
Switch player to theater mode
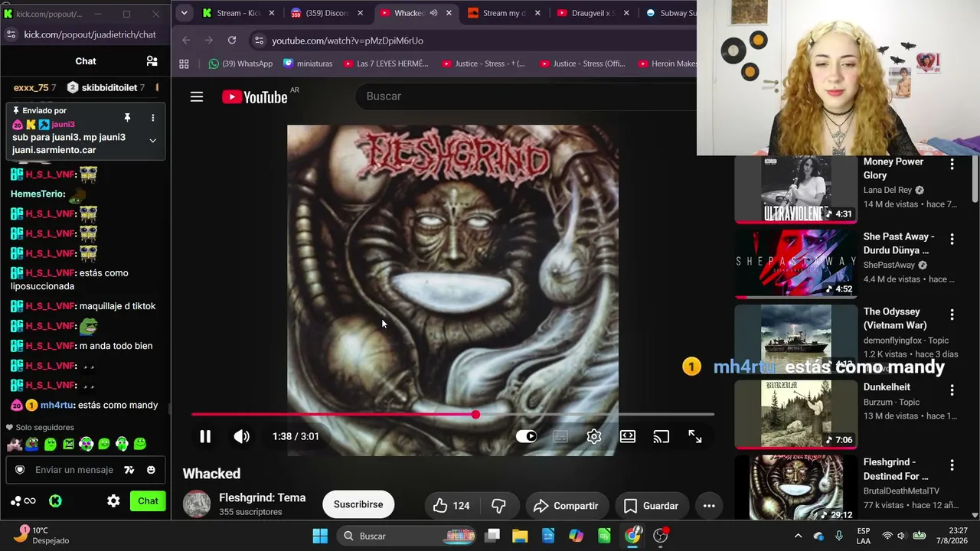(628, 436)
